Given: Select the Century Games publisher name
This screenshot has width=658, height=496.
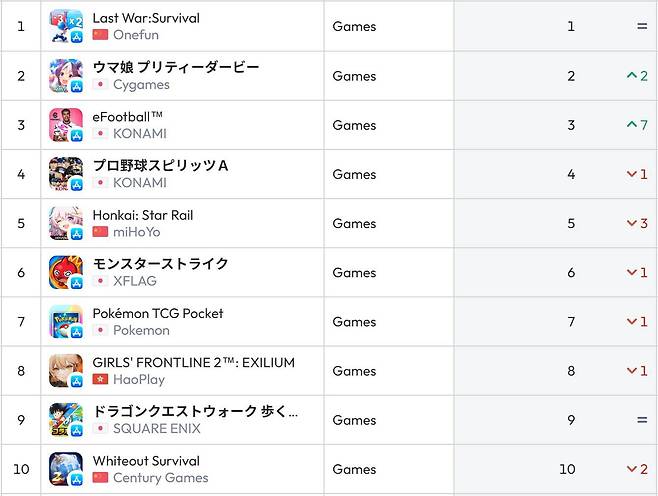Looking at the screenshot, I should pos(161,478).
